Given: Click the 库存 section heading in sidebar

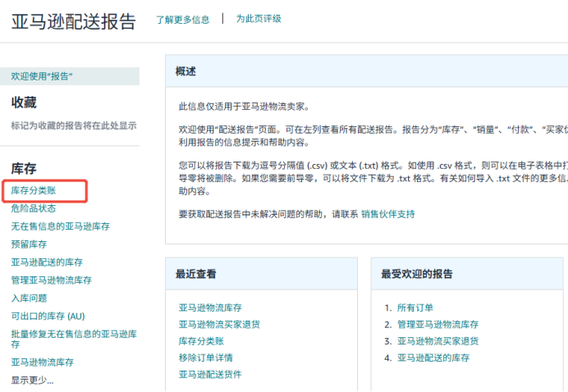Looking at the screenshot, I should point(24,169).
